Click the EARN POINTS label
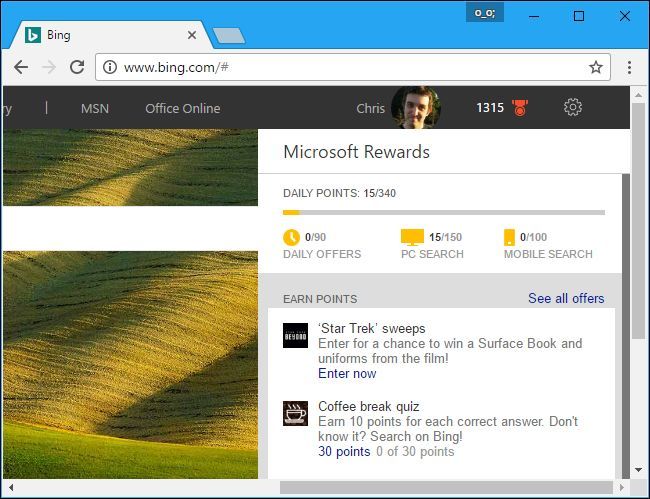This screenshot has width=650, height=499. click(320, 299)
